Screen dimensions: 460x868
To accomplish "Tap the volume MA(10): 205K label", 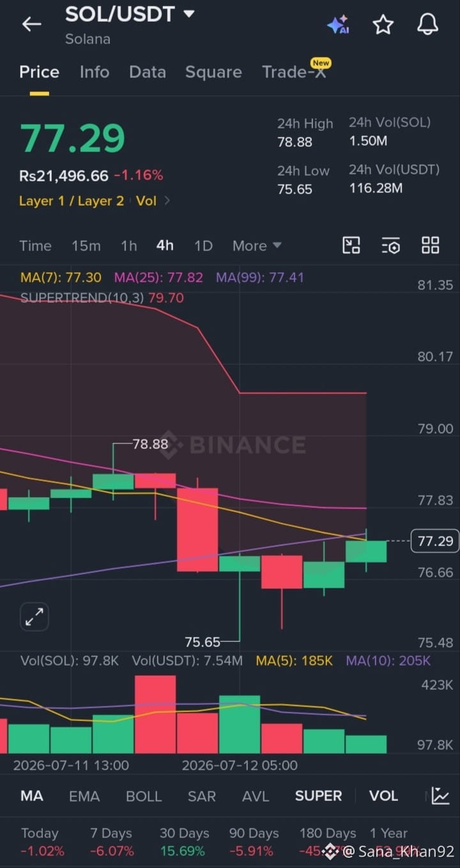I will coord(388,660).
